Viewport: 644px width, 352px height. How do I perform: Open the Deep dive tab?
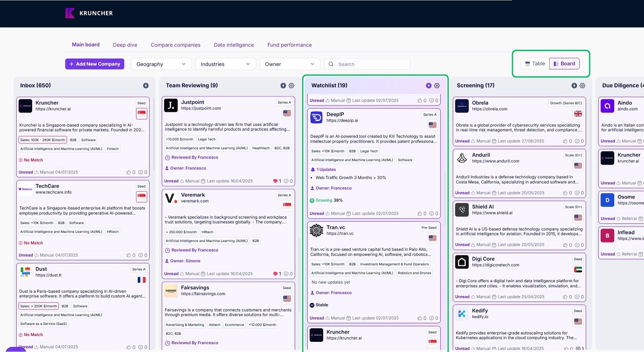click(x=125, y=45)
